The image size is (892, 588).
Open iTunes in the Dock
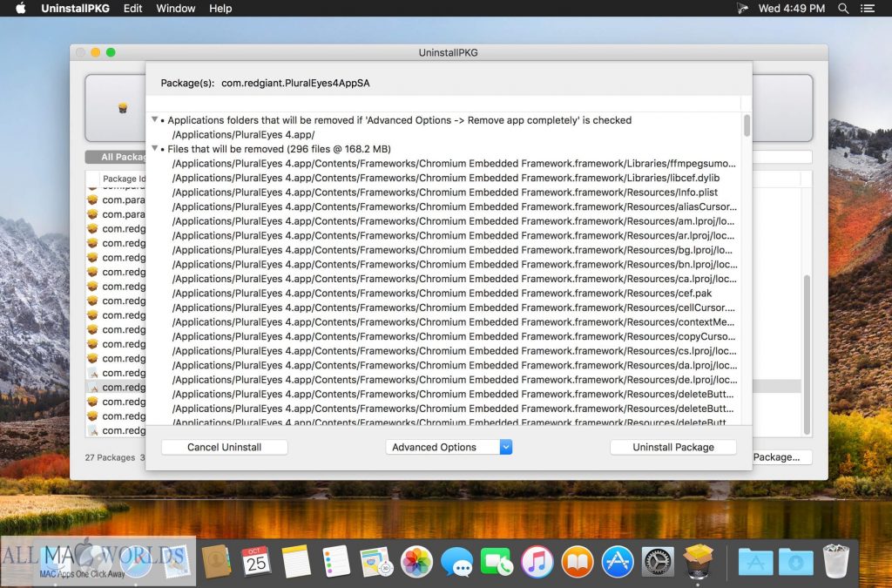click(x=537, y=561)
